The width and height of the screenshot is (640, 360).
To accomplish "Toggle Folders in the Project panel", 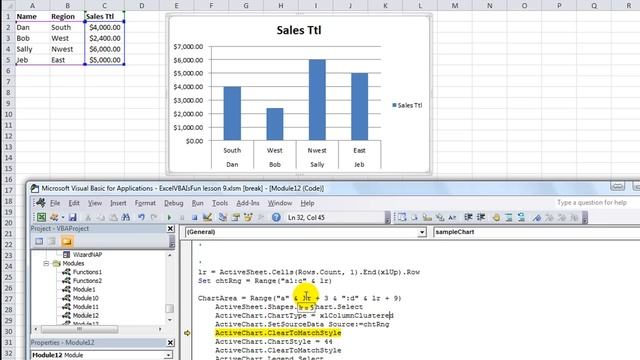I will (x=67, y=242).
